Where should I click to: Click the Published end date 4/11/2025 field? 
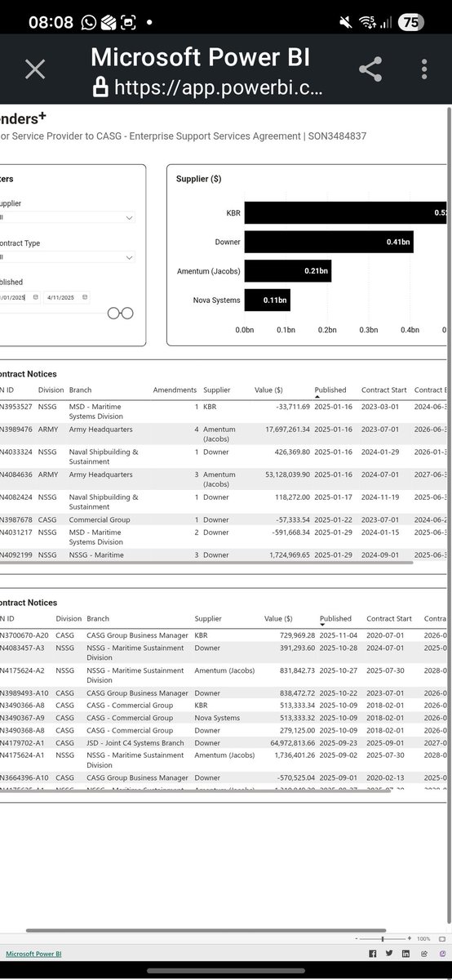67,297
